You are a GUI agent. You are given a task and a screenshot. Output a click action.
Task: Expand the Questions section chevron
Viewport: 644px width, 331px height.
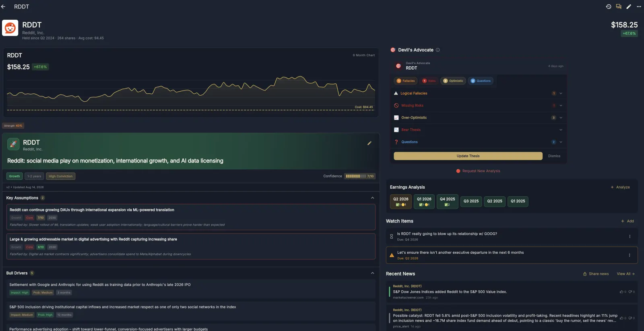(x=561, y=142)
